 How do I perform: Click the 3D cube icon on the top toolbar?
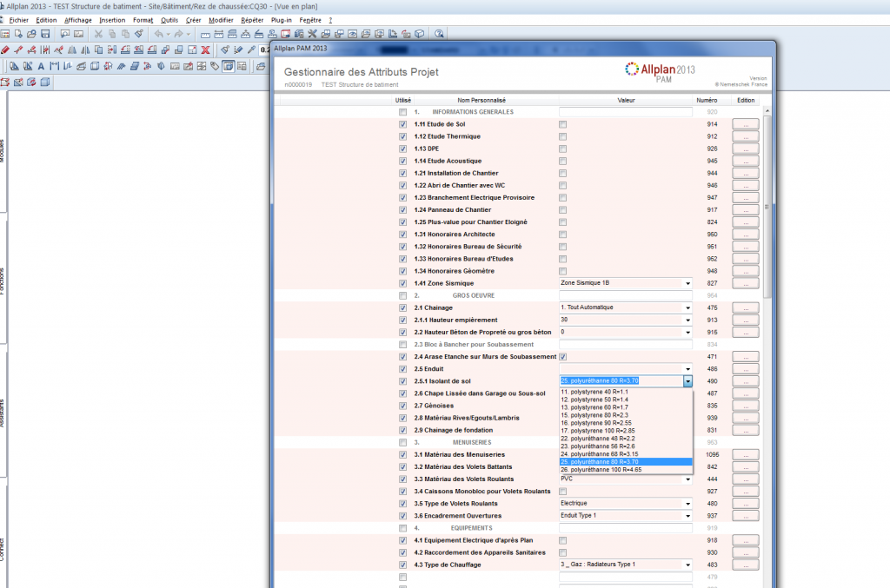click(420, 34)
